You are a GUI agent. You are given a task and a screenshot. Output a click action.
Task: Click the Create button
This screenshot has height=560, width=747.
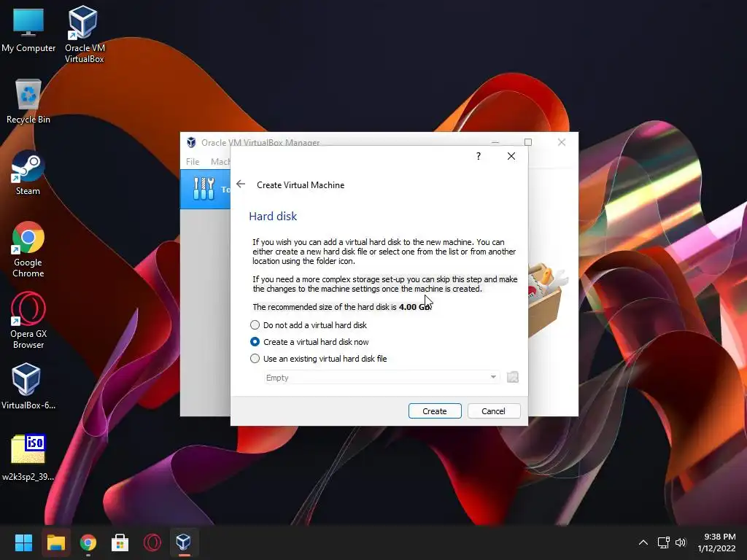(435, 411)
